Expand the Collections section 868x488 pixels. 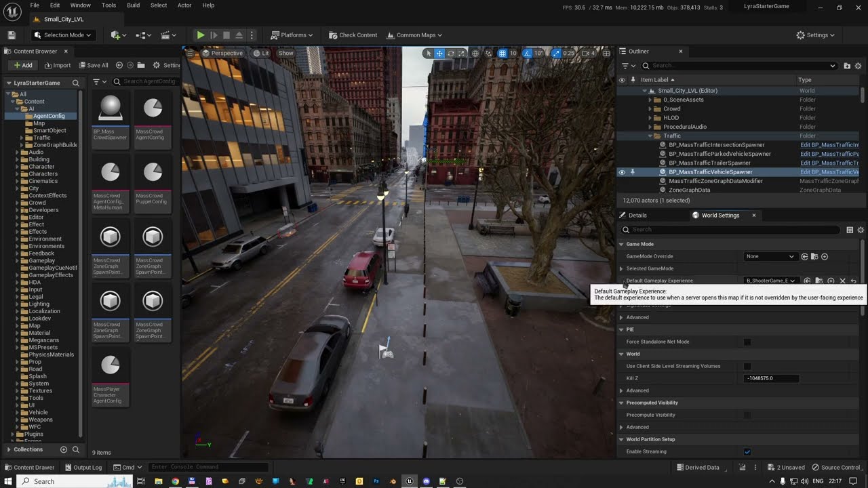[9, 449]
